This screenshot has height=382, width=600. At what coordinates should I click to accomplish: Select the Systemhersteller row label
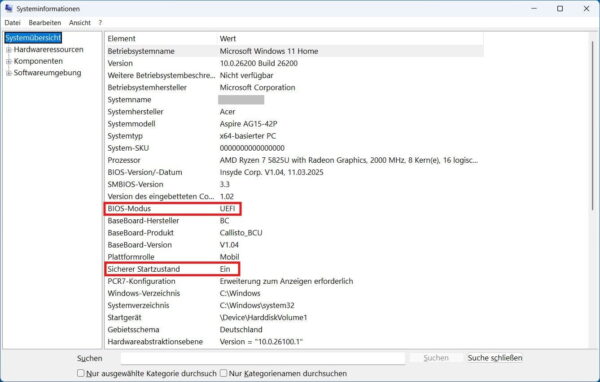coord(135,112)
